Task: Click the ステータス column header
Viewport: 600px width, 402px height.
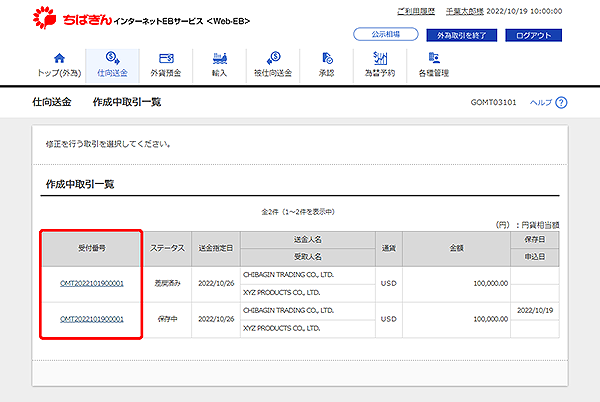Action: pos(167,249)
